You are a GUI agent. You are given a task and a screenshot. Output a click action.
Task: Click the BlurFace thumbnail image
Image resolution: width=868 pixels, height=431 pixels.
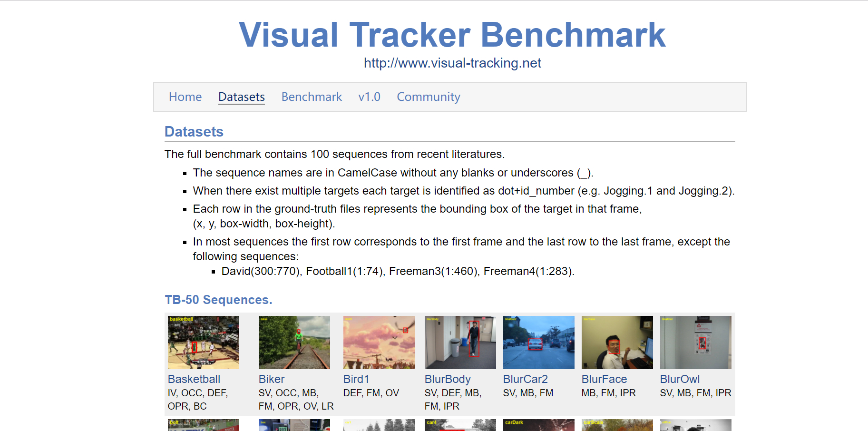point(617,343)
